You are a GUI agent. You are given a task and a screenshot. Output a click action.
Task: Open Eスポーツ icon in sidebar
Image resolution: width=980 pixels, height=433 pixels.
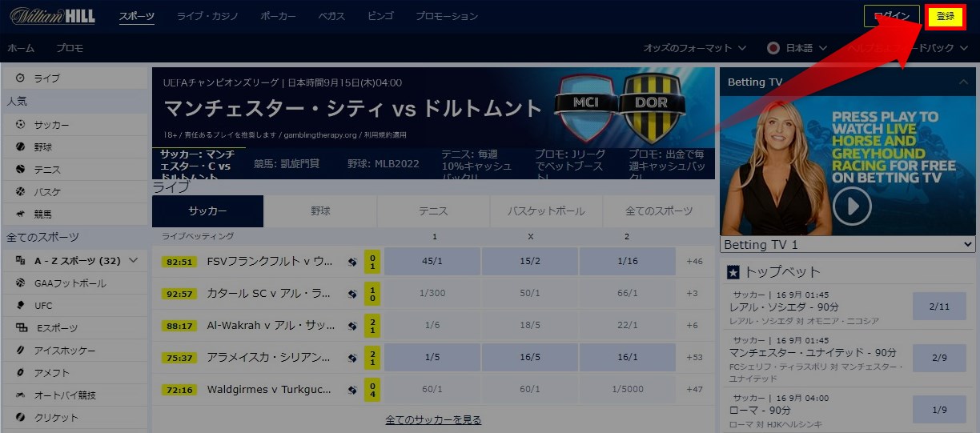click(x=22, y=328)
